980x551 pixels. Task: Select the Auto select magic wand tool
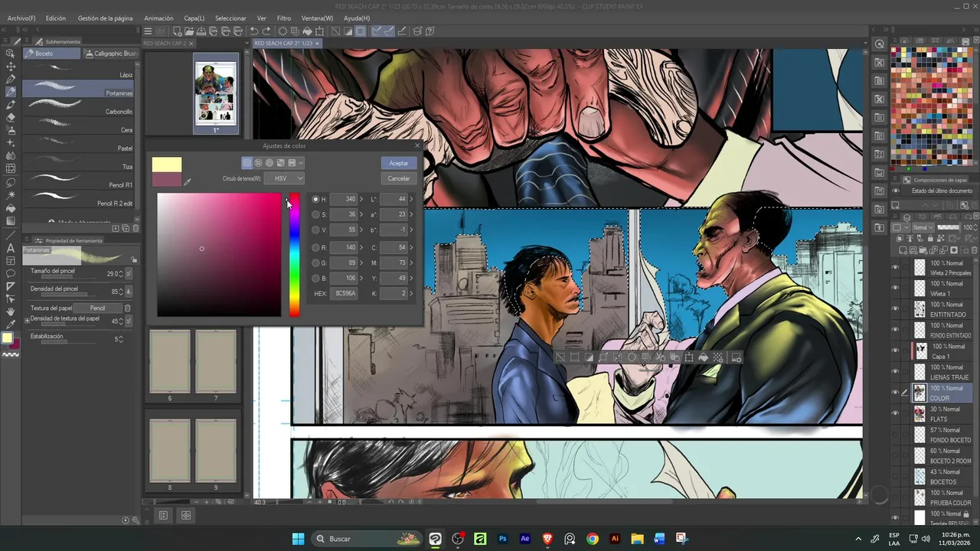(x=11, y=195)
